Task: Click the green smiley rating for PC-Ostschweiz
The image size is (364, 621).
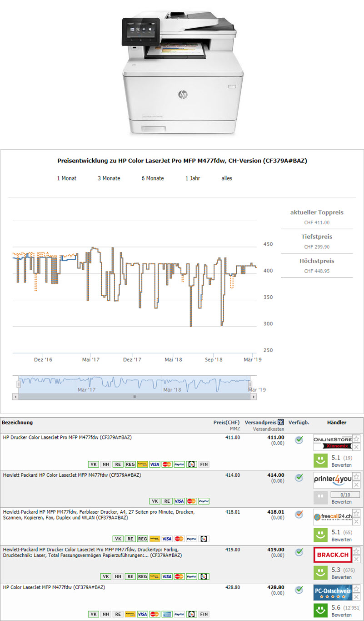Action: [x=320, y=610]
